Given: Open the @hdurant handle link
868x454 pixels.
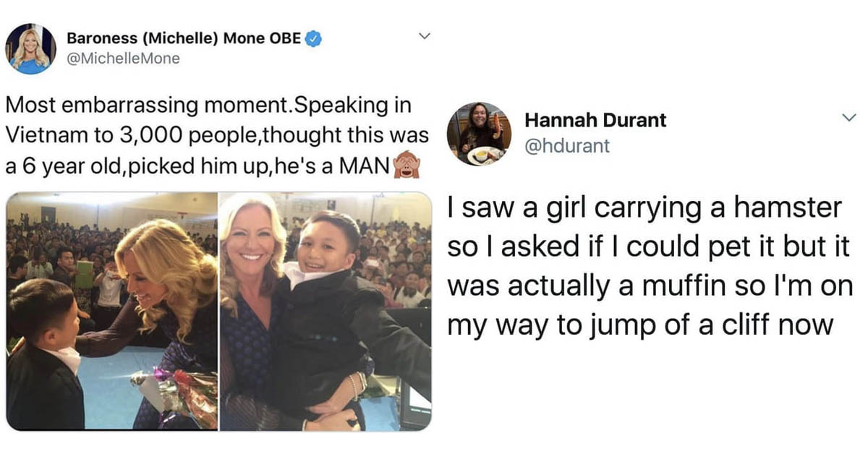Looking at the screenshot, I should click(567, 146).
